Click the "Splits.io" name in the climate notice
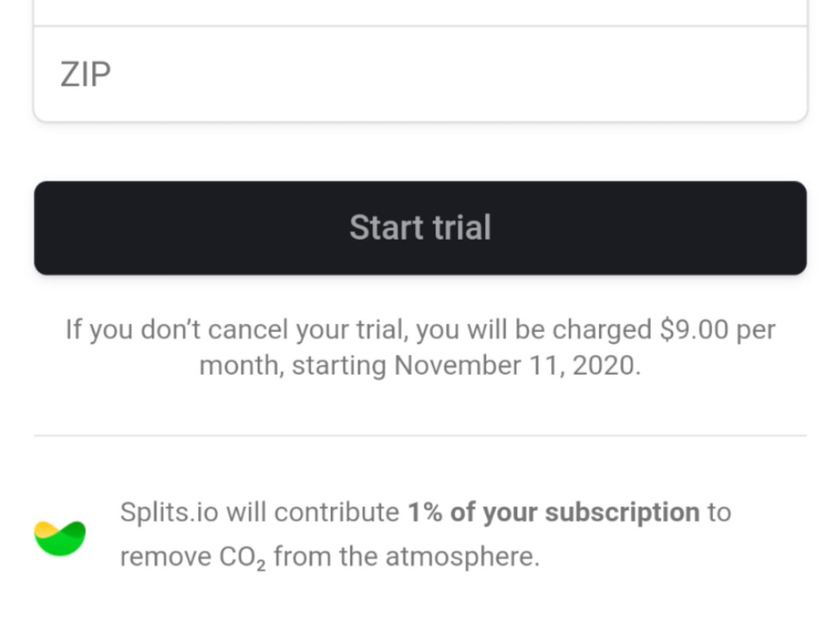 click(x=169, y=513)
